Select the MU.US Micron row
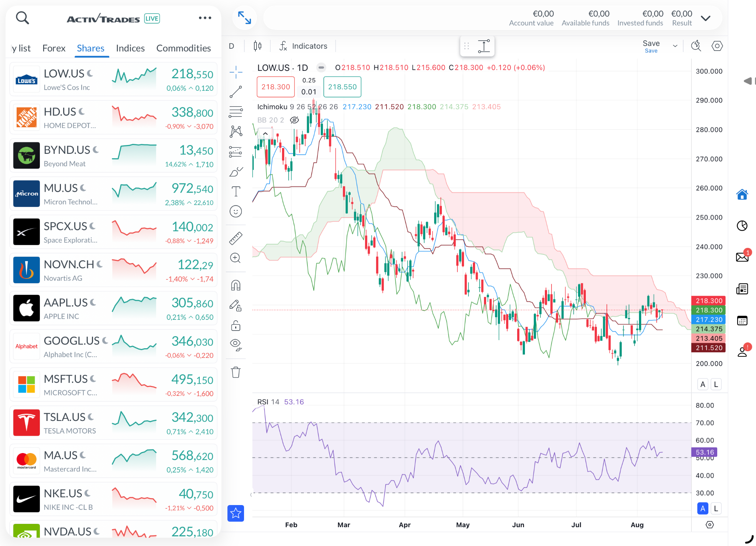The image size is (756, 546). click(113, 194)
